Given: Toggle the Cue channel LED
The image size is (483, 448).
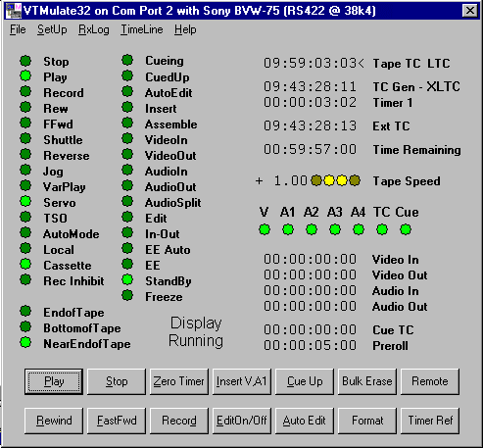Looking at the screenshot, I should click(406, 229).
